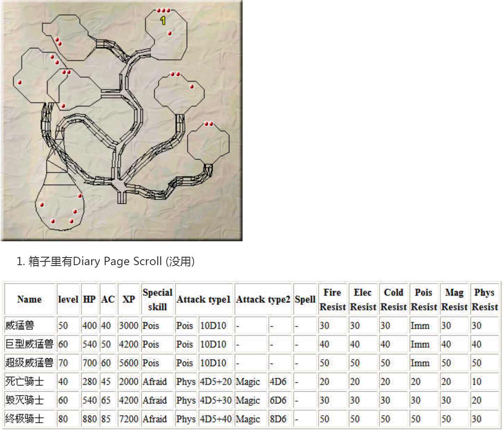Click the XP value 7200
Viewport: 504px width, 431px height.
(x=129, y=419)
